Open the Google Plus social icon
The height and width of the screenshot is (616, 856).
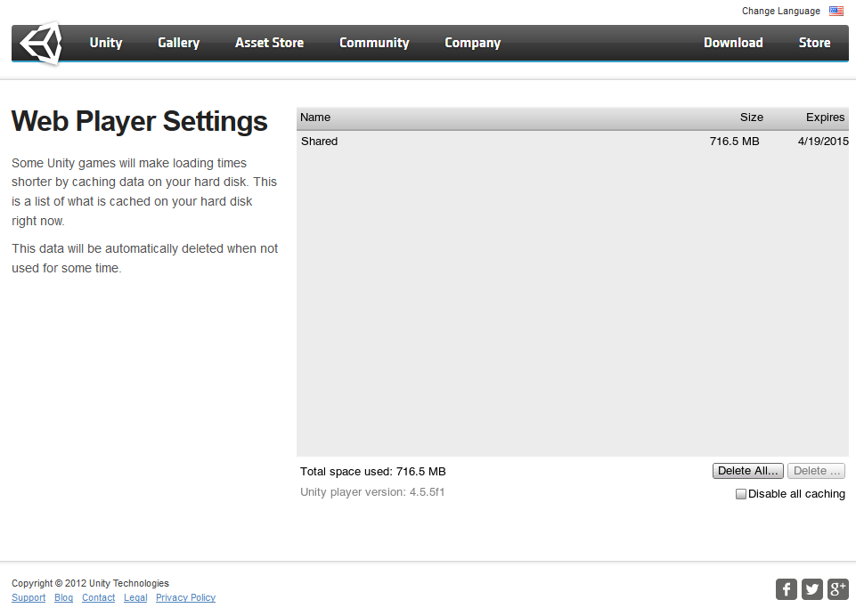point(838,589)
